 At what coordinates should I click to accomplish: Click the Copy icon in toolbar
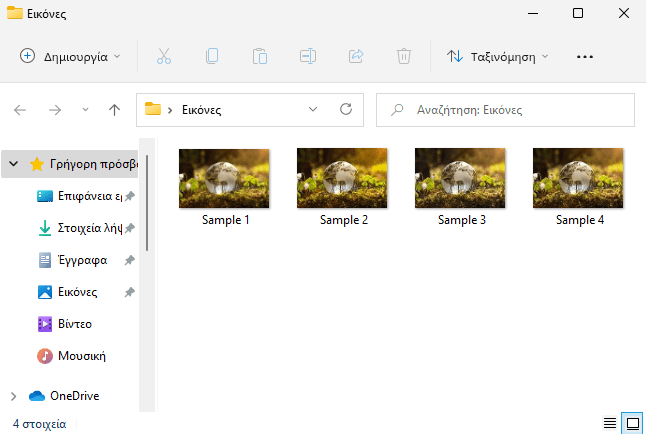point(212,56)
